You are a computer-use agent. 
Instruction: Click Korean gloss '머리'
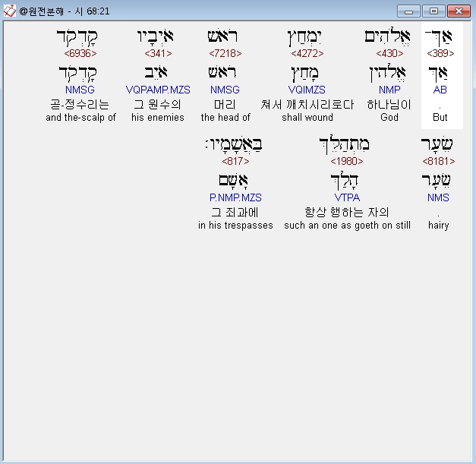coord(225,105)
